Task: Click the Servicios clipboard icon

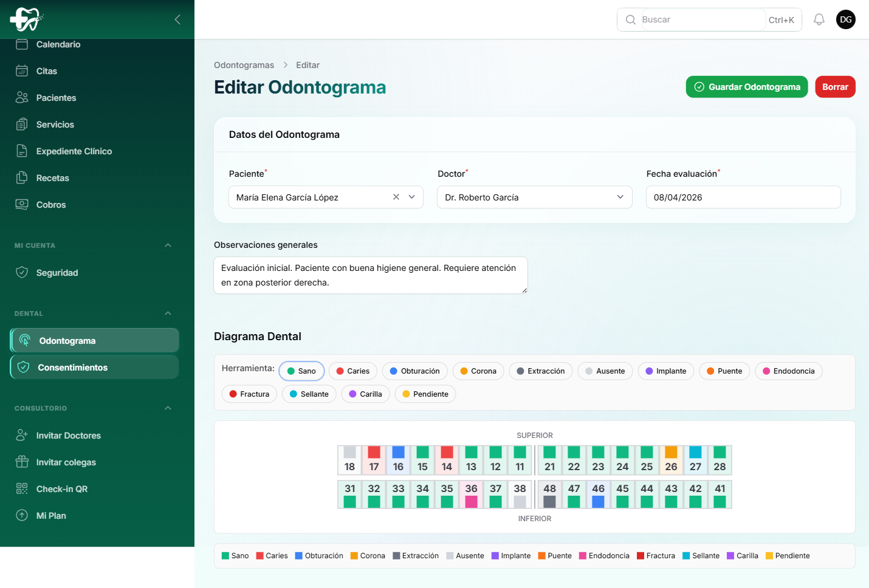Action: coord(22,125)
